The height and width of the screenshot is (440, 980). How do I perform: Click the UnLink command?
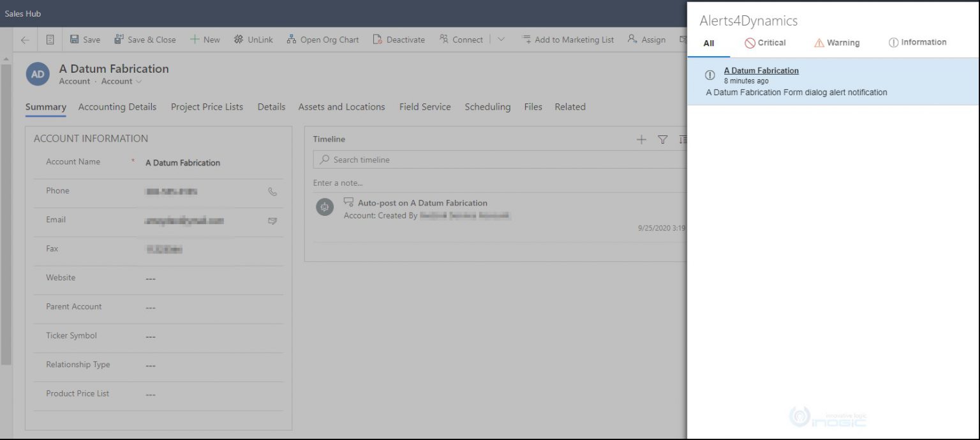point(253,40)
